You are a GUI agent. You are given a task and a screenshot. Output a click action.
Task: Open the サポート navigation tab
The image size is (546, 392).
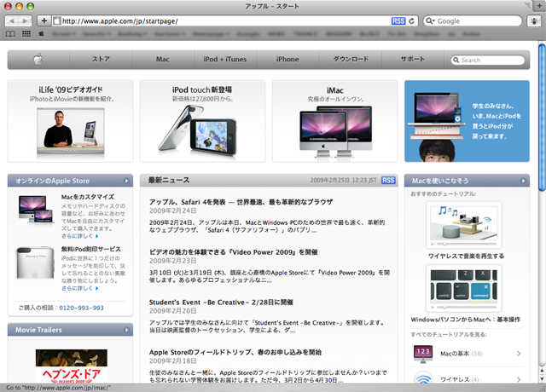(x=413, y=60)
